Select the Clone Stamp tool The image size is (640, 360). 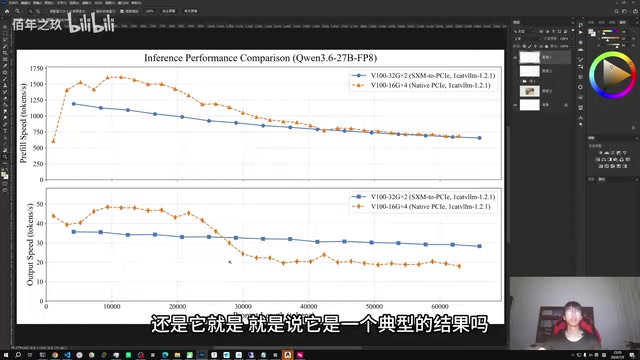[x=5, y=85]
